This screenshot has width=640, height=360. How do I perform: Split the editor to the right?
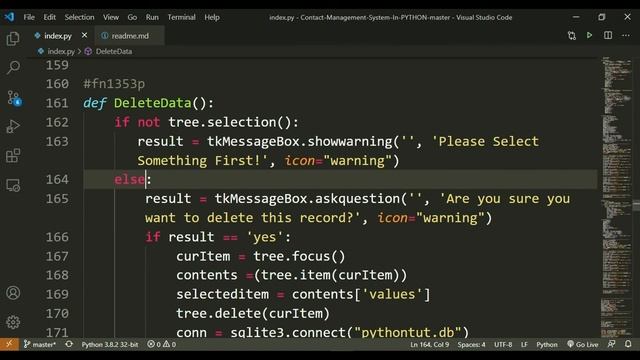608,35
